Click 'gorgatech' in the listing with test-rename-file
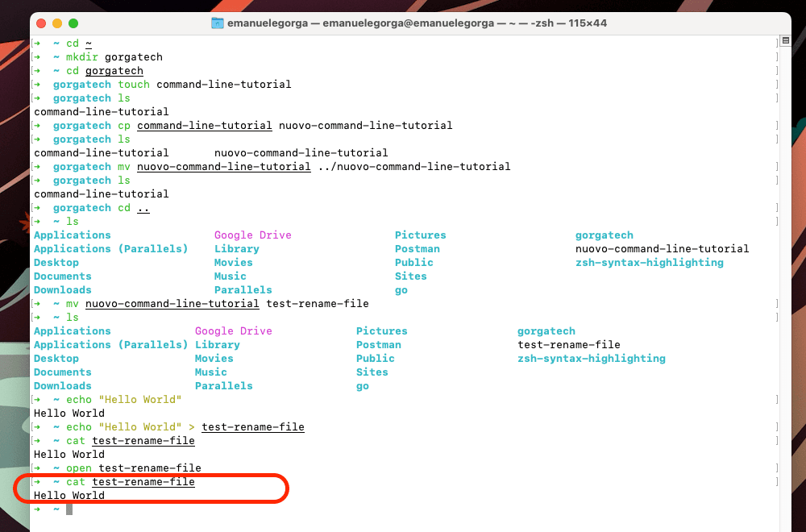This screenshot has height=532, width=806. click(x=546, y=331)
